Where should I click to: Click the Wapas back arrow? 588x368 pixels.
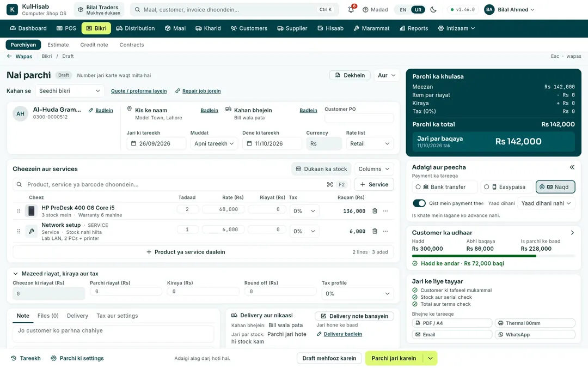pos(9,56)
